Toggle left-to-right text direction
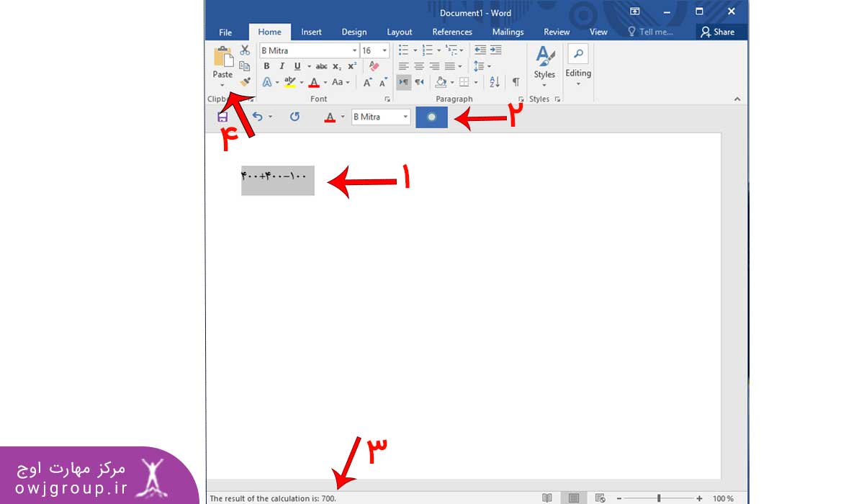 click(403, 83)
